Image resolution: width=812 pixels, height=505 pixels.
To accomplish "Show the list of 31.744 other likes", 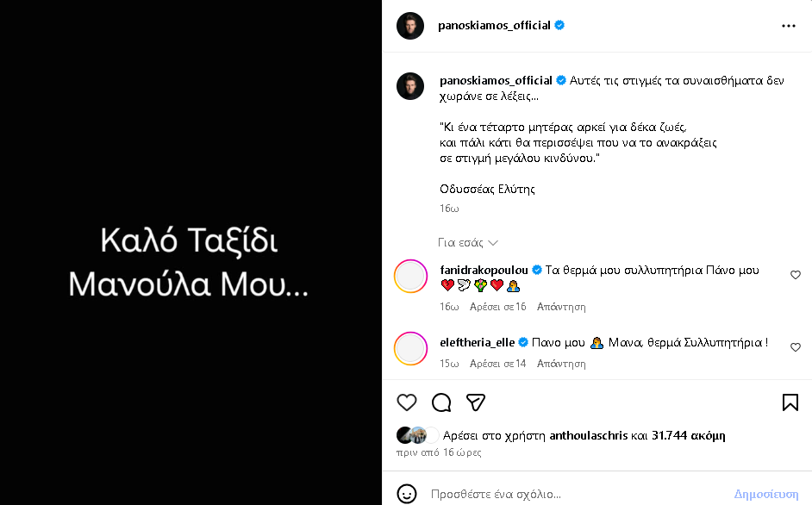I will (x=689, y=436).
